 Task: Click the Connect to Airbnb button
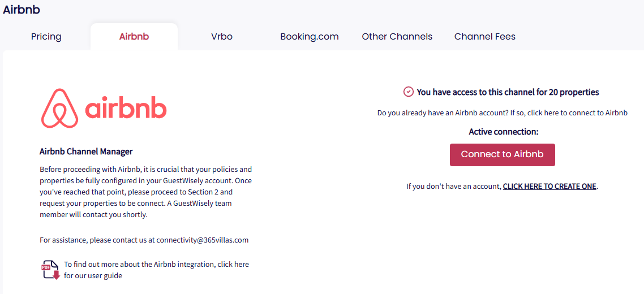pos(503,155)
